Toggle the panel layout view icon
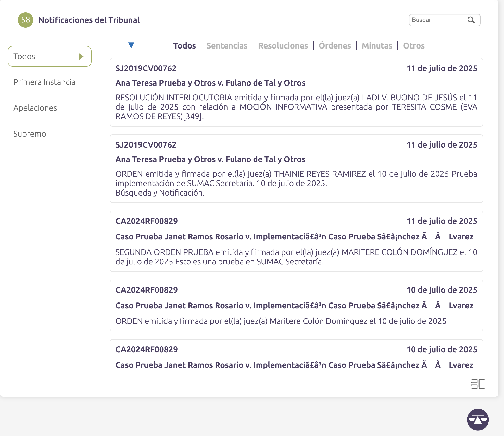 coord(478,384)
